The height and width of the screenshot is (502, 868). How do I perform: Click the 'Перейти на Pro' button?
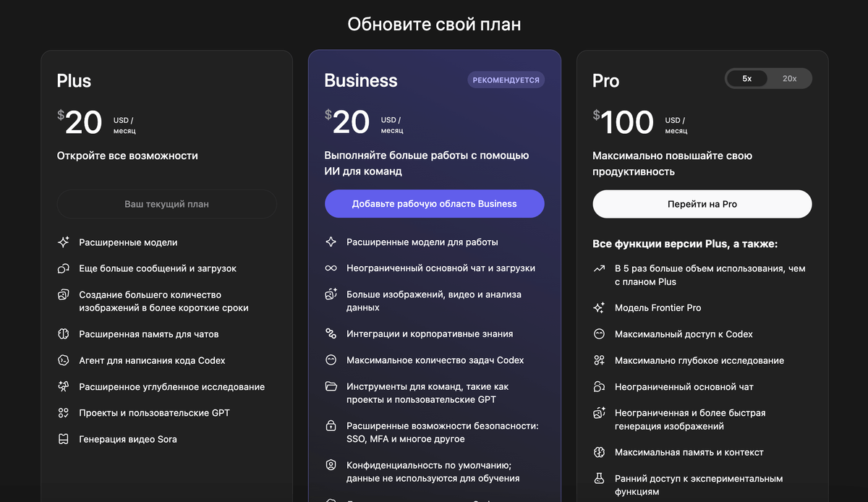(702, 204)
